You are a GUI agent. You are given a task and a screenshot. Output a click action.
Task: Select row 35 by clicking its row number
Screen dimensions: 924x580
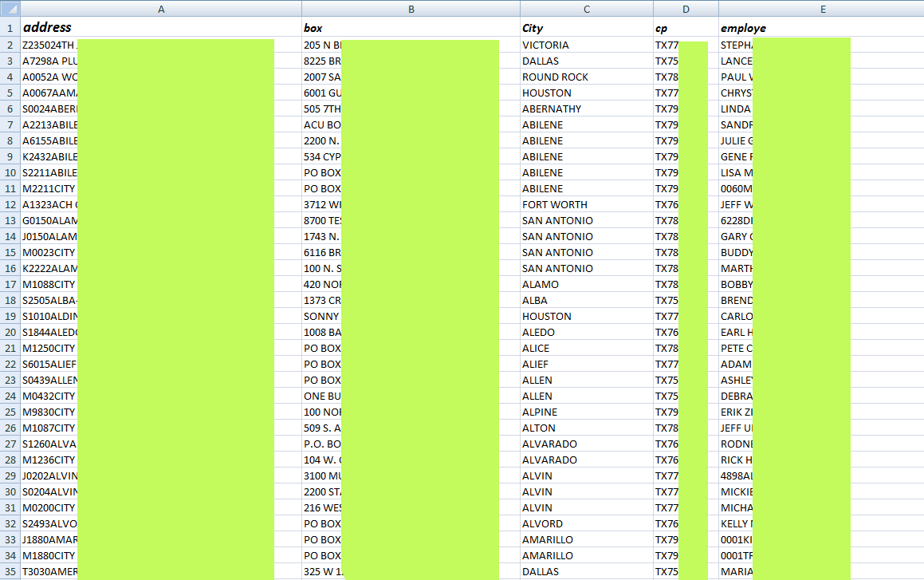click(x=11, y=572)
